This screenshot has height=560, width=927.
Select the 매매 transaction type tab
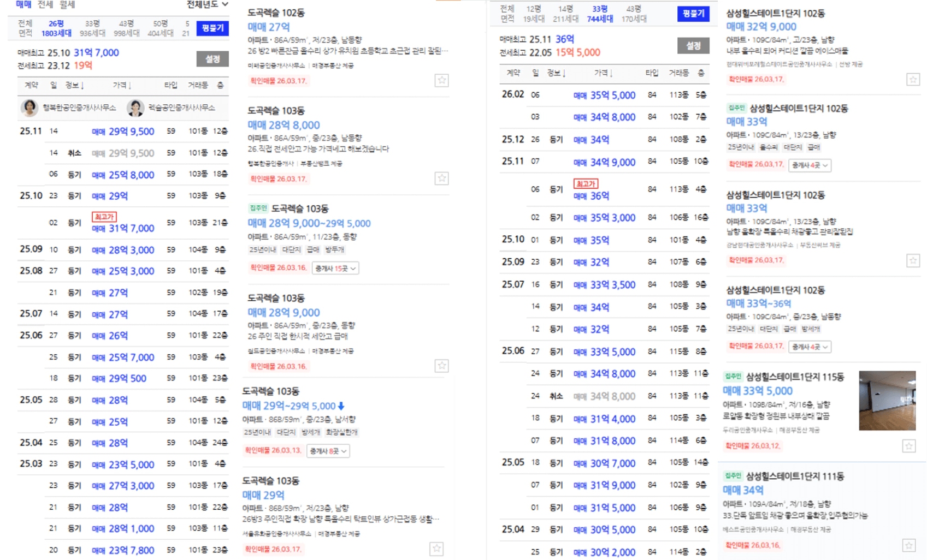[23, 4]
